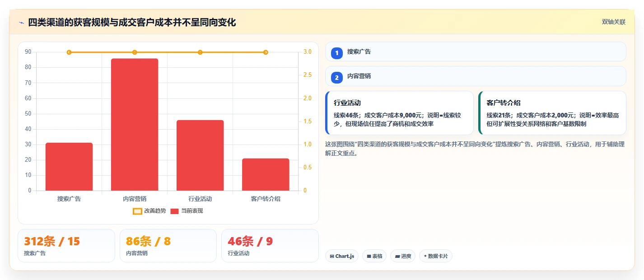Click the 86条 / 8 stat card
644x280 pixels.
[x=168, y=246]
